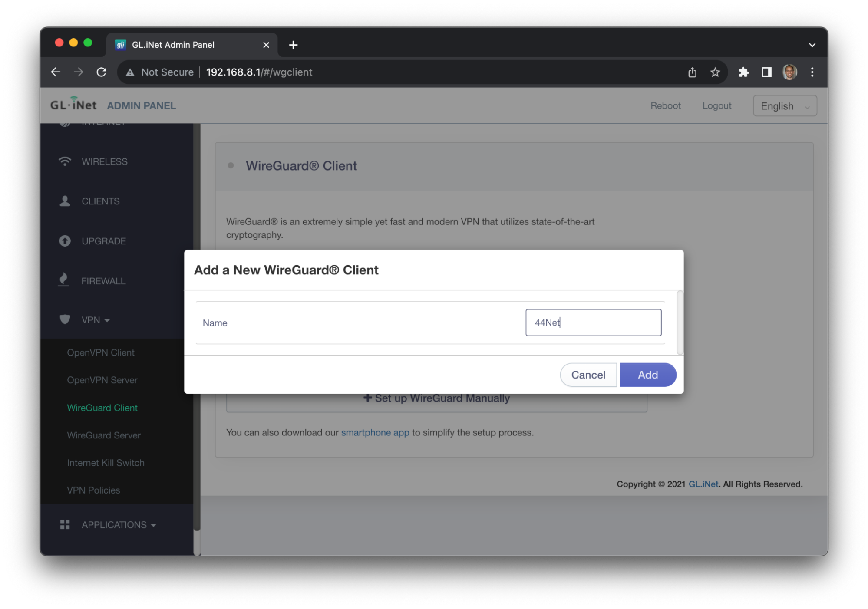Screen dimensions: 868x609
Task: Click the share page icon
Action: 692,72
